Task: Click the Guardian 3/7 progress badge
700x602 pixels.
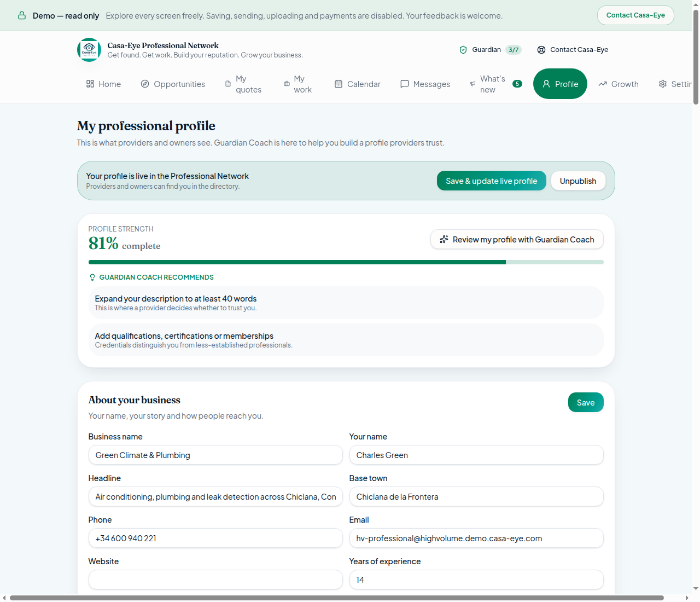Action: (514, 50)
